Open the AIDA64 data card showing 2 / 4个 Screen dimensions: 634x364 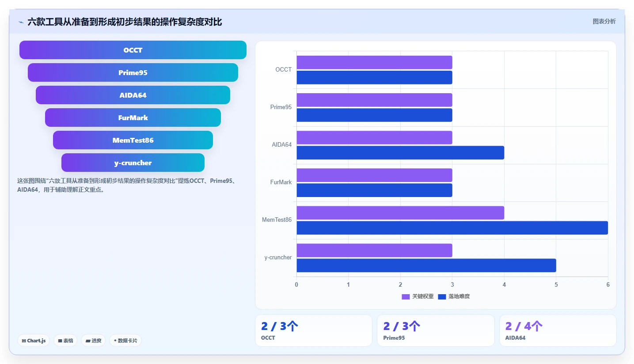click(558, 330)
